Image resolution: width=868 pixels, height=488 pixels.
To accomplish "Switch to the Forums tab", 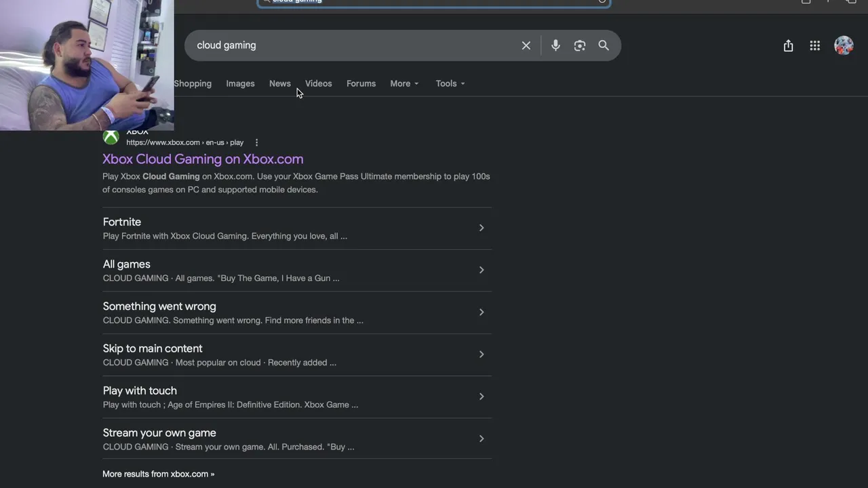I will point(361,83).
